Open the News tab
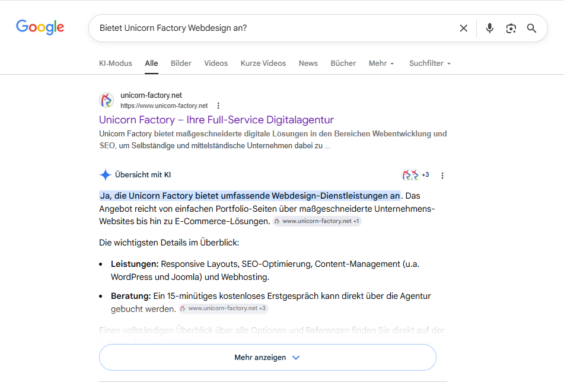Viewport: 564px width, 392px height. pos(308,63)
